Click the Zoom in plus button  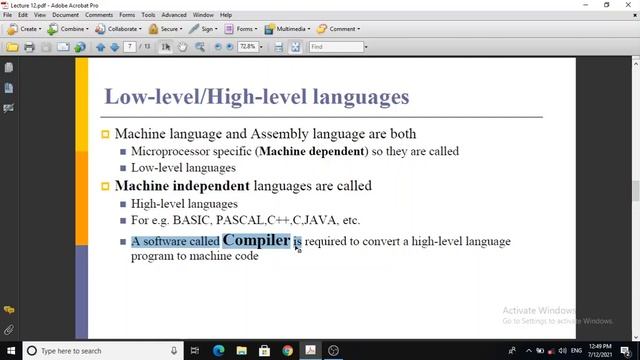(230, 47)
